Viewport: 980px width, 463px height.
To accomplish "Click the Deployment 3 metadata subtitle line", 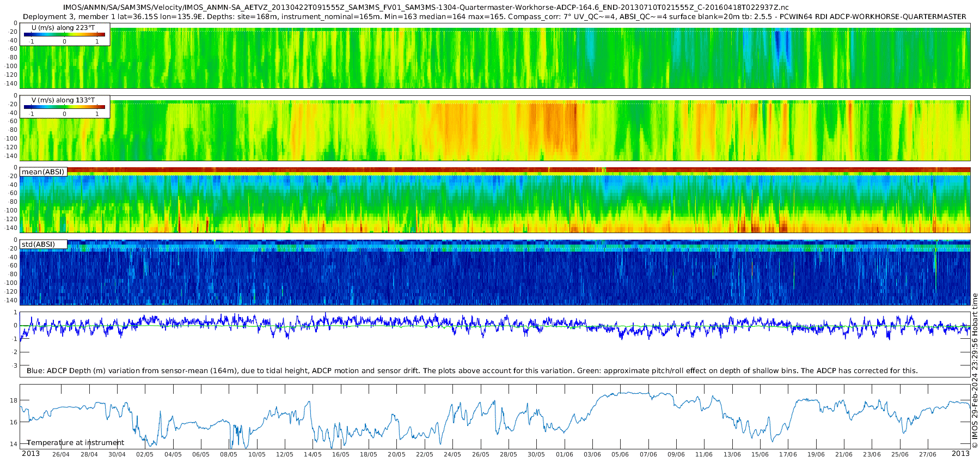I will 494,17.
